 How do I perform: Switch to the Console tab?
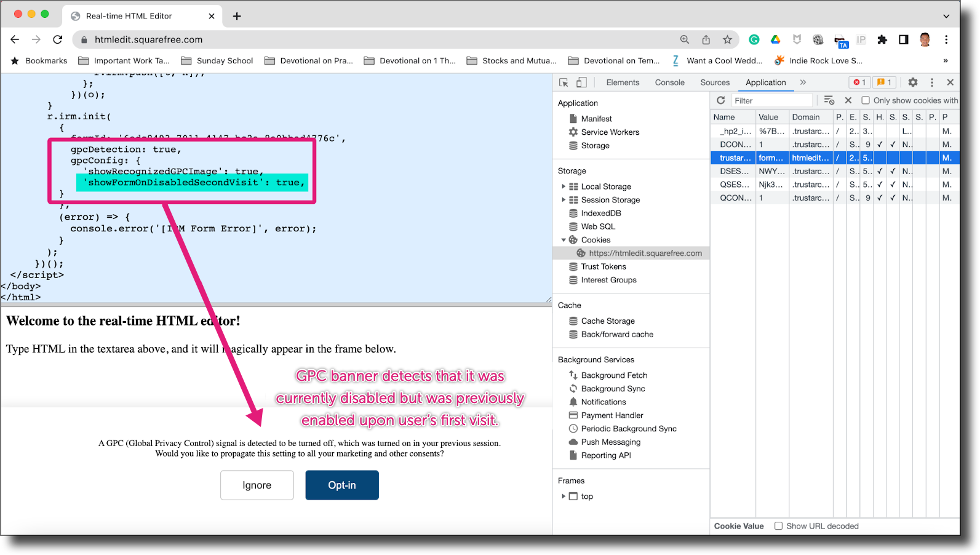[x=669, y=82]
